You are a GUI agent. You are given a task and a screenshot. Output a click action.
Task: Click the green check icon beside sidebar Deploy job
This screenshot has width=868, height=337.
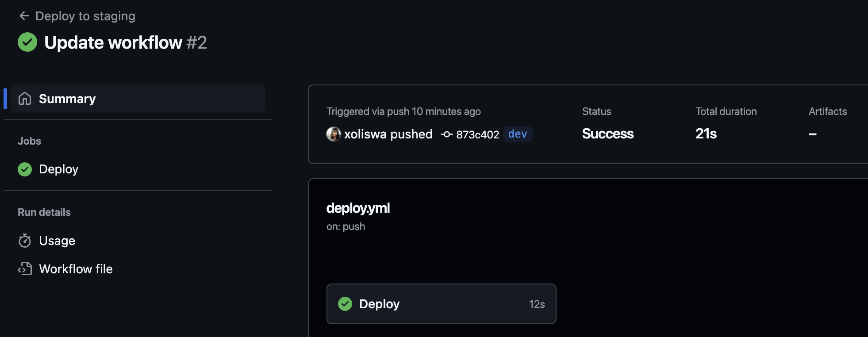click(25, 169)
